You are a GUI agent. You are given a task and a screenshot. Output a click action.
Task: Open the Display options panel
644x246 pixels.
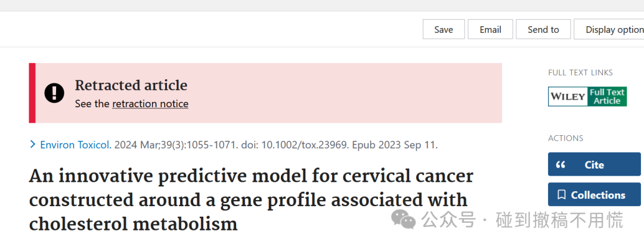(609, 30)
